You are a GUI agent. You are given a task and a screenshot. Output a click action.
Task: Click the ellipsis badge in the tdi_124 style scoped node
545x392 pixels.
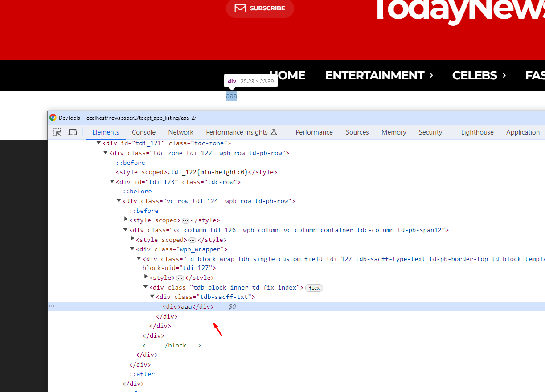(185, 220)
